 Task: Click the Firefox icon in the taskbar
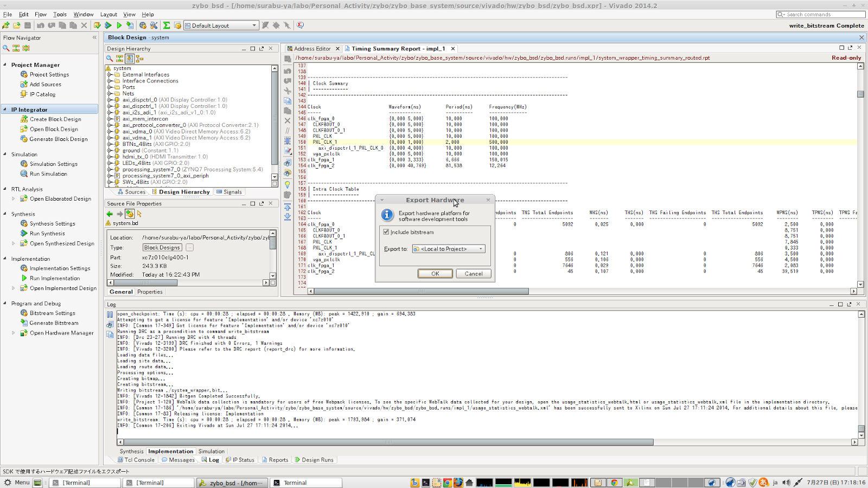tap(458, 483)
